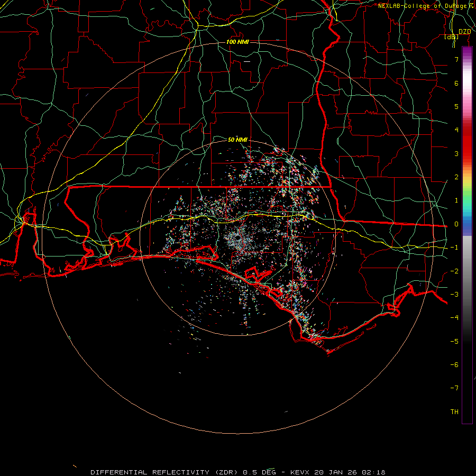Click the radar site center of echoes
This screenshot has width=476, height=476.
pyautogui.click(x=237, y=239)
